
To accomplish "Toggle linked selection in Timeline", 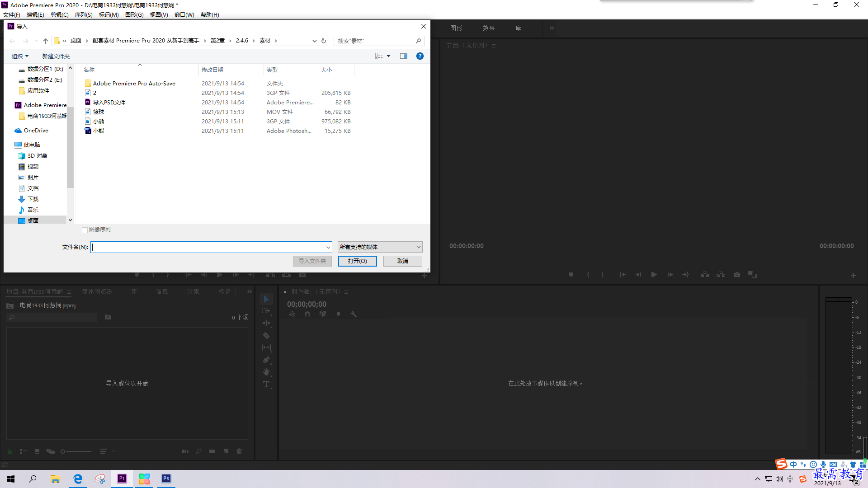I will point(323,314).
